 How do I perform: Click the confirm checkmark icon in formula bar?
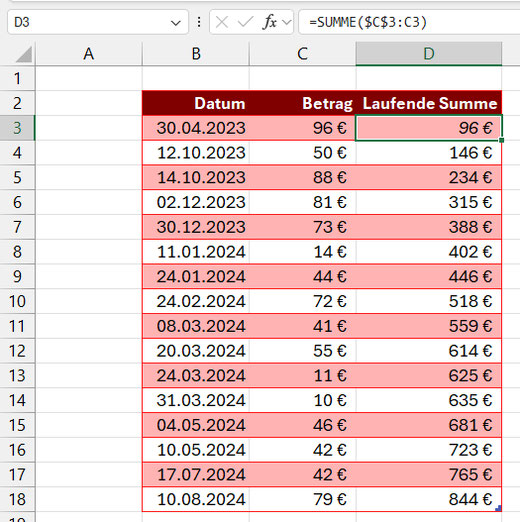(x=245, y=22)
